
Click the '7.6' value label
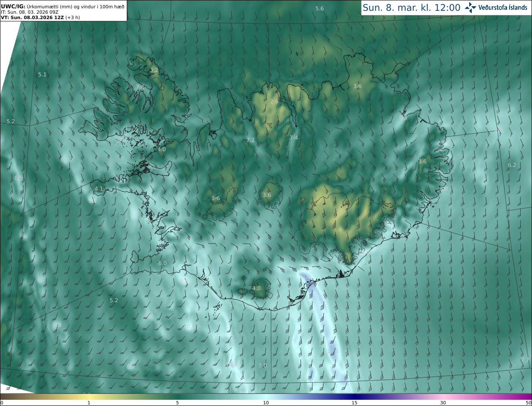(x=140, y=87)
